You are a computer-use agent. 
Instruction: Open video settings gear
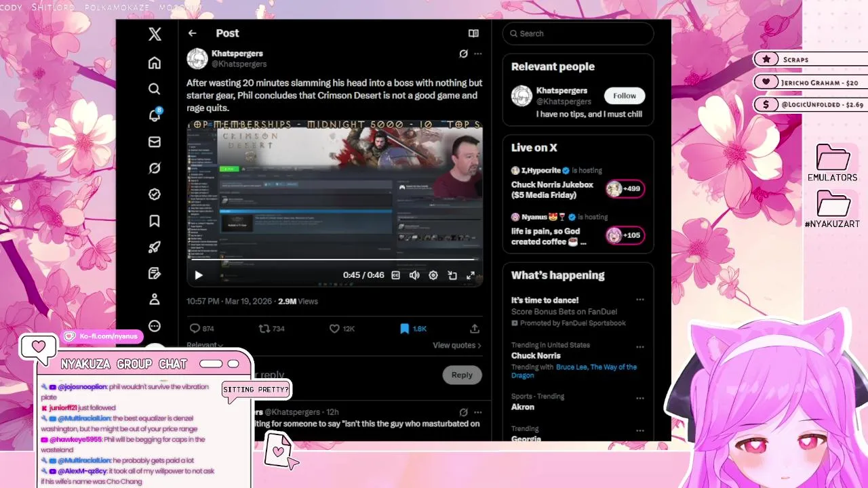pos(433,275)
